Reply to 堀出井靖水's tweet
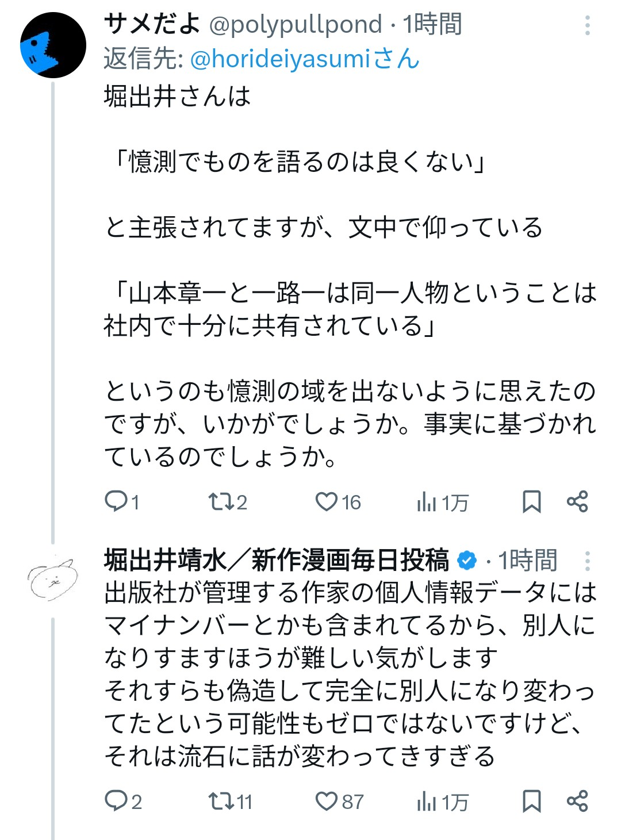The width and height of the screenshot is (621, 840). [116, 801]
